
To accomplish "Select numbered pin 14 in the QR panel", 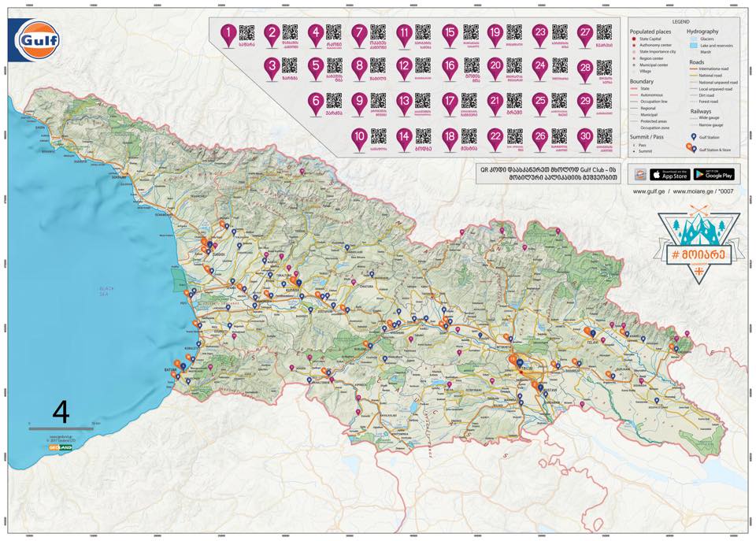I will pyautogui.click(x=404, y=139).
